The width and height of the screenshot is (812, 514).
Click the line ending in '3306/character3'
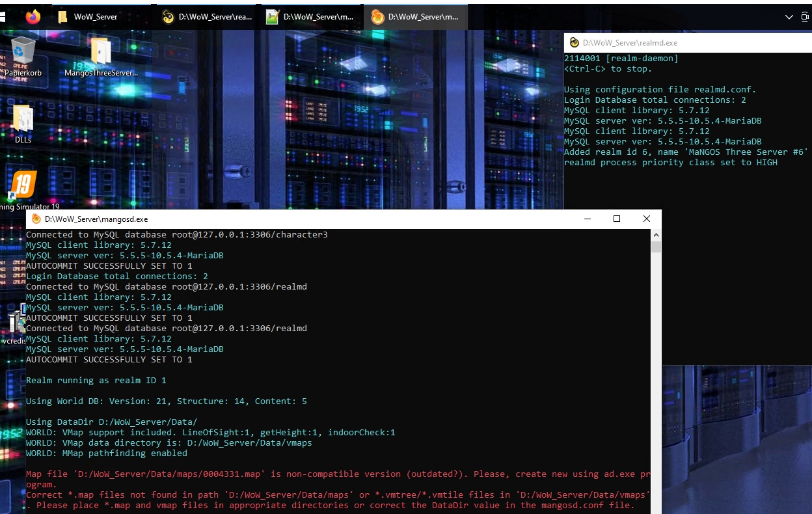click(177, 235)
